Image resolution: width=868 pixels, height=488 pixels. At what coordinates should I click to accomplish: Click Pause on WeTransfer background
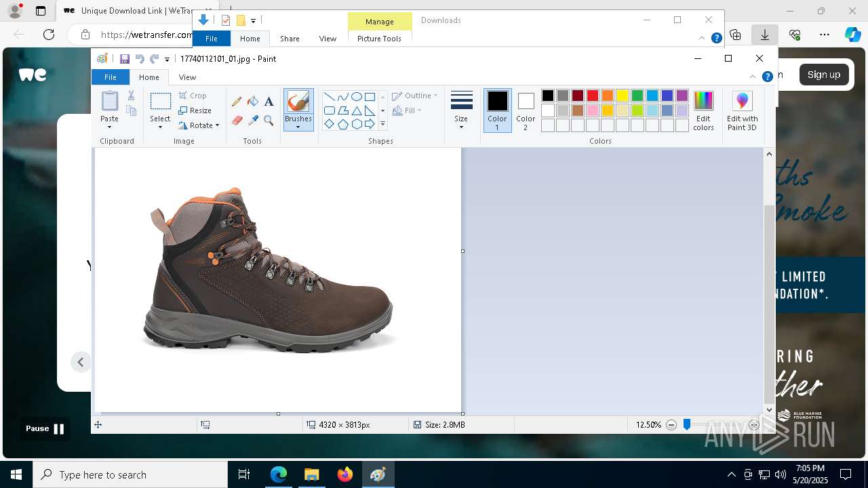point(45,428)
